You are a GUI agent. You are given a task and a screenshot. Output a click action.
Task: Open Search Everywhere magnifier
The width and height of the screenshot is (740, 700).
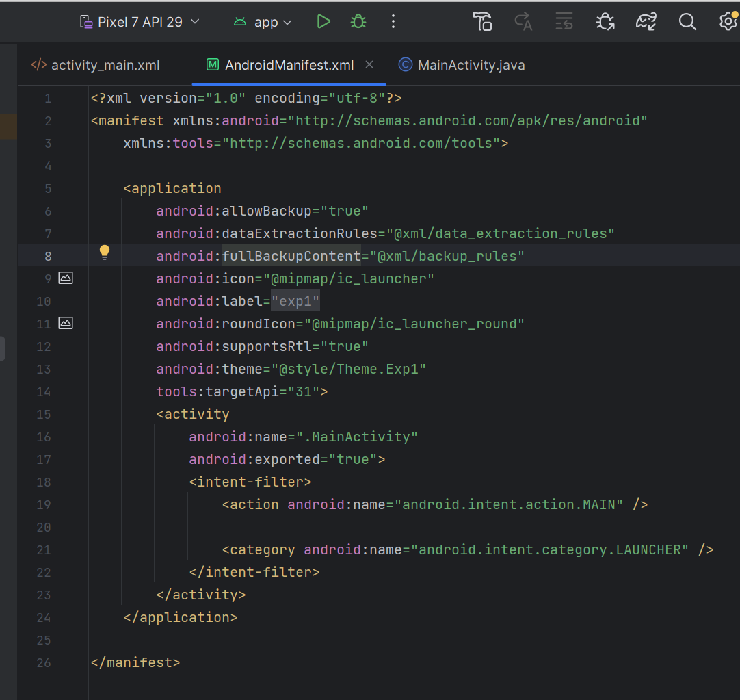(687, 22)
